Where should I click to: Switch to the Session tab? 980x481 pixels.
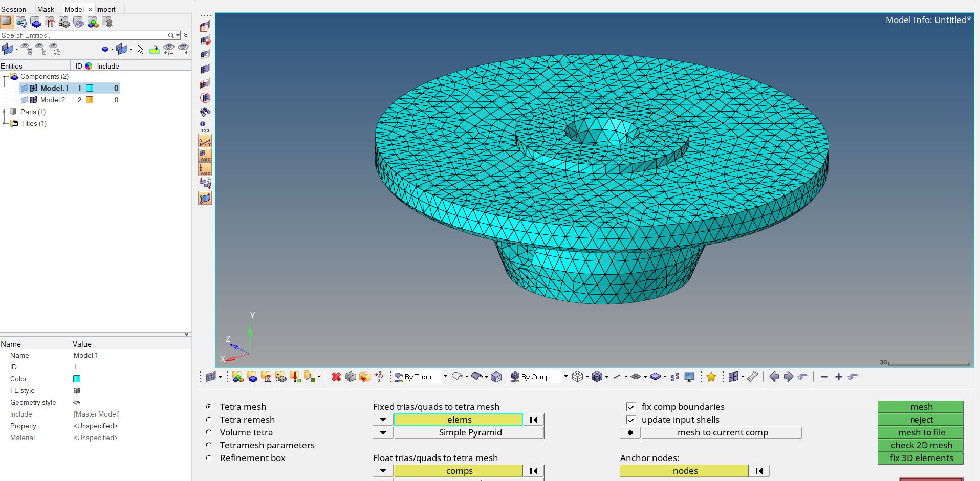pos(15,9)
